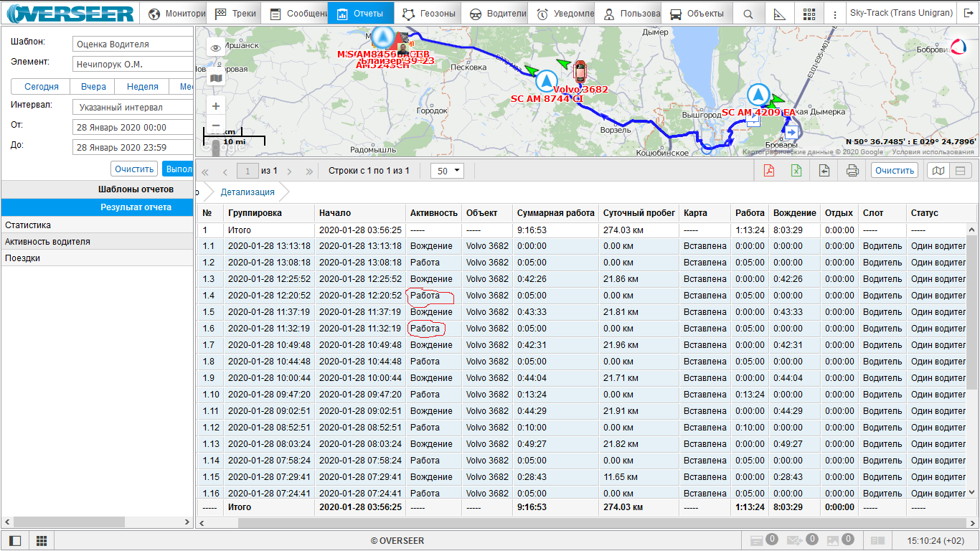Toggle the map view button in report toolbar
980x551 pixels.
(x=938, y=171)
